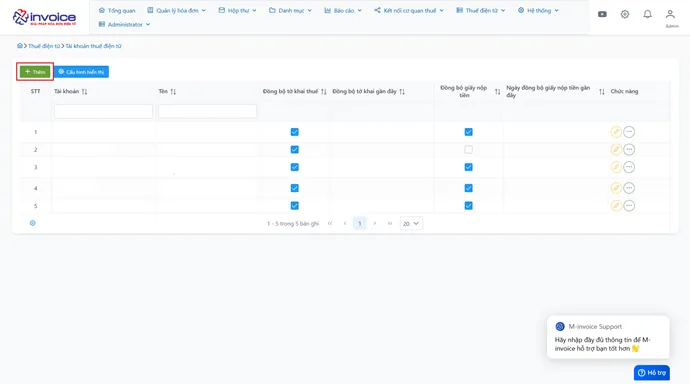Open Tổng quan menu item
The height and width of the screenshot is (384, 690).
tap(117, 10)
